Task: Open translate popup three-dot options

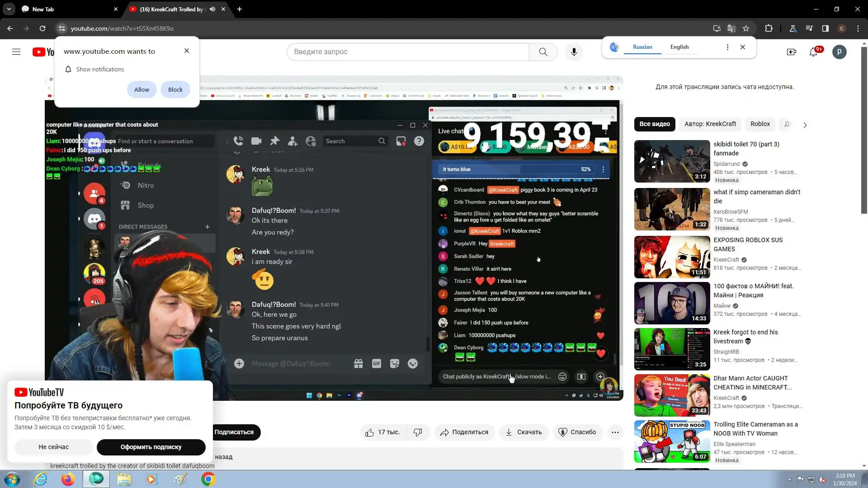Action: pos(727,47)
